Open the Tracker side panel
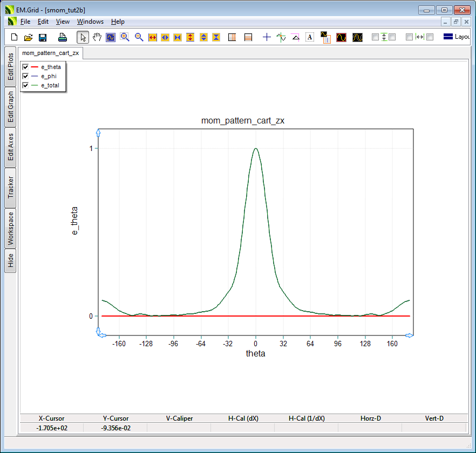 tap(11, 188)
